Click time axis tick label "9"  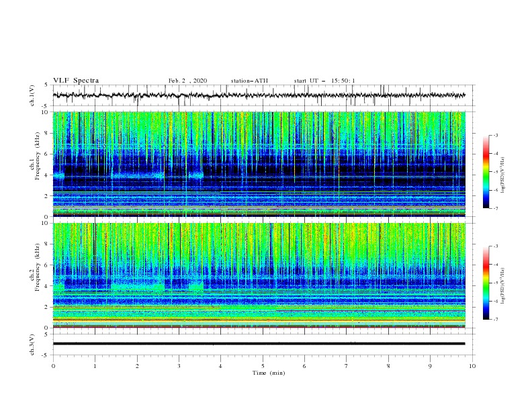pos(430,366)
